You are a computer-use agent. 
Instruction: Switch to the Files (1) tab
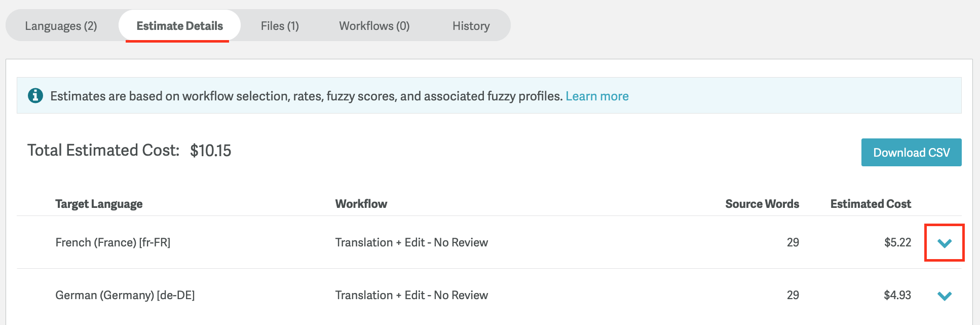tap(280, 26)
